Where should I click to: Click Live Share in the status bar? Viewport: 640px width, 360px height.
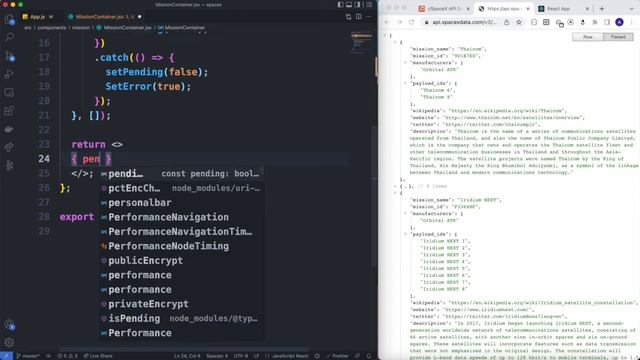point(98,356)
